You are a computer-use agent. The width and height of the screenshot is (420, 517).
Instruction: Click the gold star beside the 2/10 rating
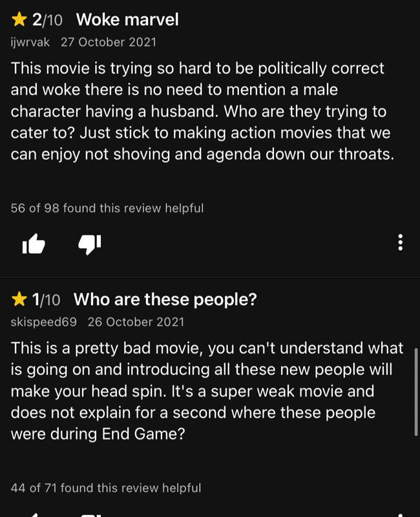tap(19, 19)
